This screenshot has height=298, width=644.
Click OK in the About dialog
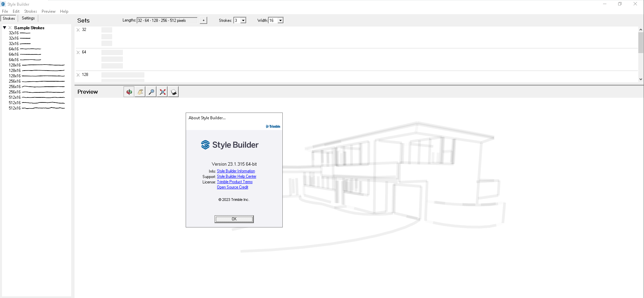[x=234, y=219]
